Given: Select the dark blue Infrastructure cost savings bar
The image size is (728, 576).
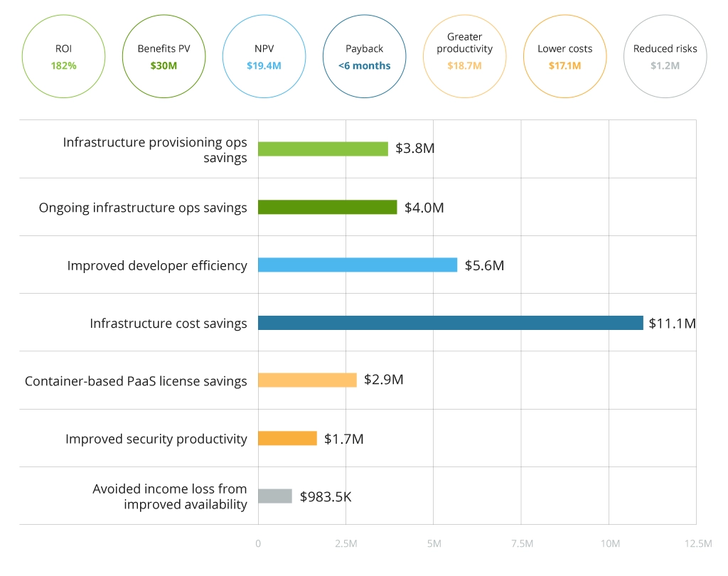Looking at the screenshot, I should click(x=451, y=323).
